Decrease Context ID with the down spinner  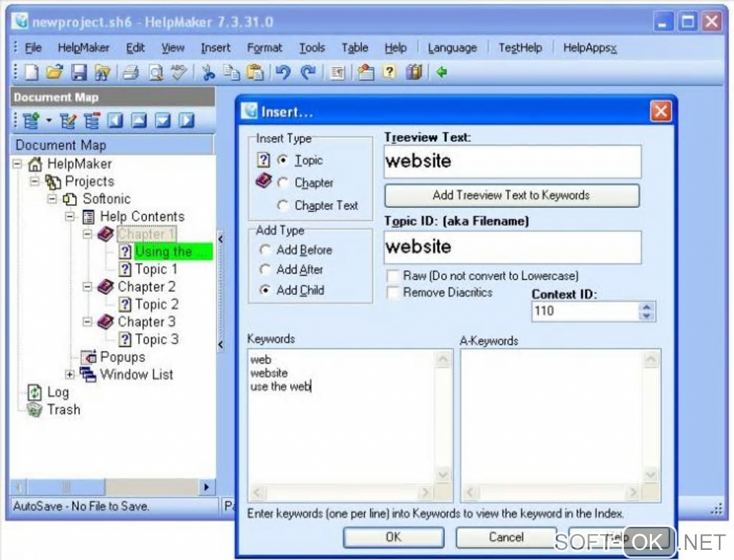pyautogui.click(x=646, y=316)
